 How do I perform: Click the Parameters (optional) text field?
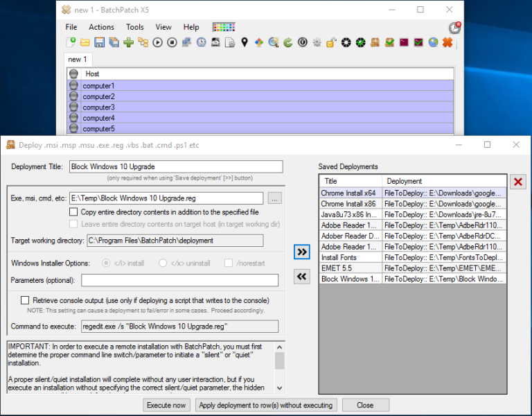tap(179, 280)
